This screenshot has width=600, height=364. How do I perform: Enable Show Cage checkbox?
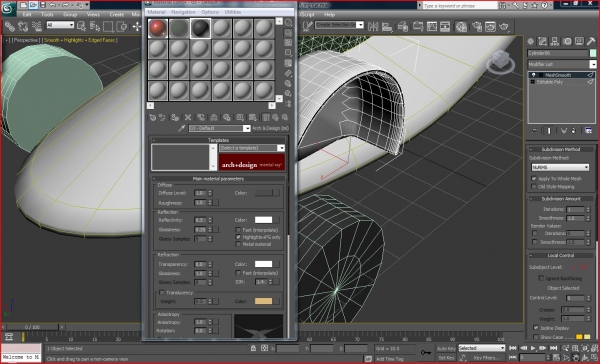(536, 337)
